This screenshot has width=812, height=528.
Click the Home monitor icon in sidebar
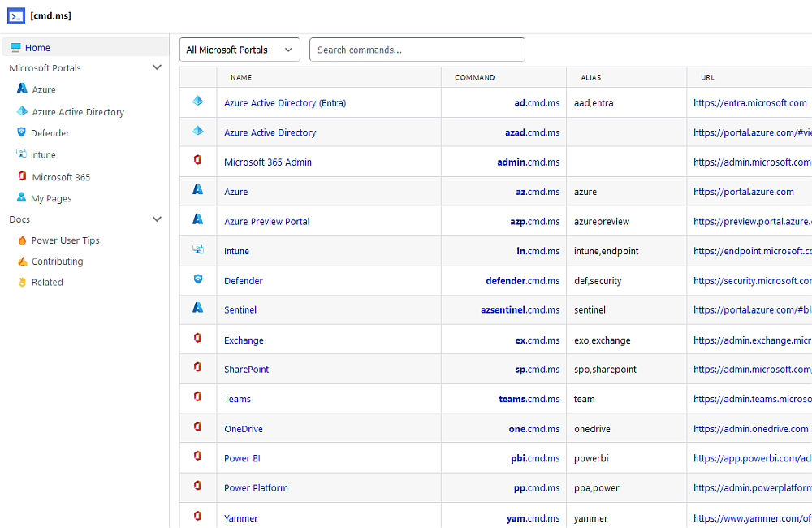click(x=15, y=48)
